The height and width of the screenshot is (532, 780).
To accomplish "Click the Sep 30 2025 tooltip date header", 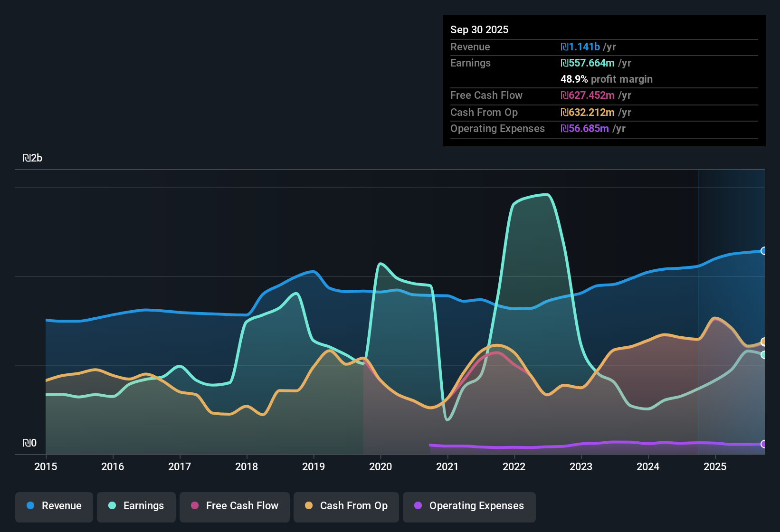I will 479,29.
